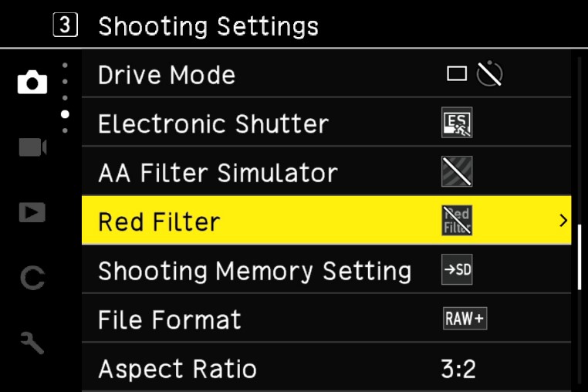
Task: Click the vertical scrollbar thumb
Action: tap(580, 257)
